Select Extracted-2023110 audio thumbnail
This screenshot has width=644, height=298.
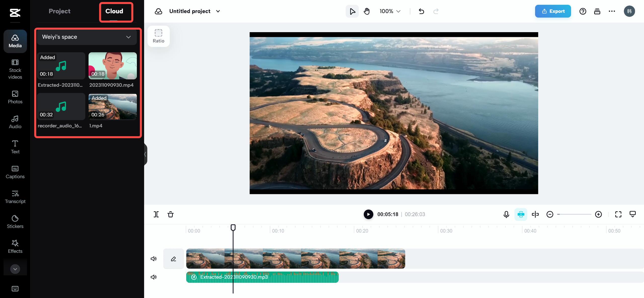(x=61, y=66)
